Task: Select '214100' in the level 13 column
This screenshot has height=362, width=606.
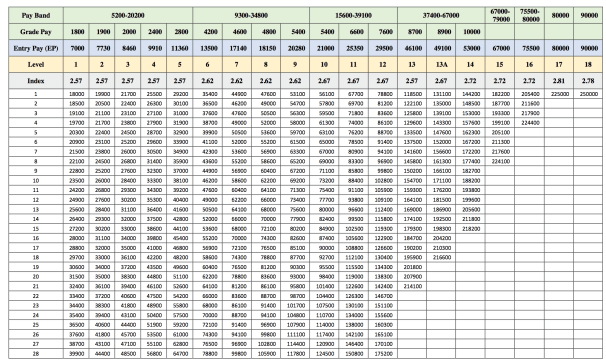Action: point(412,286)
